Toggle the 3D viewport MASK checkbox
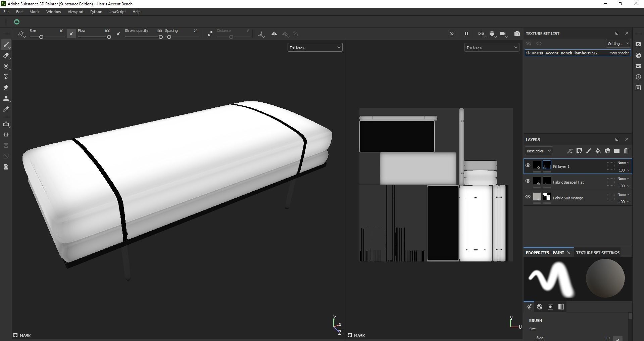The width and height of the screenshot is (644, 341). pyautogui.click(x=15, y=335)
